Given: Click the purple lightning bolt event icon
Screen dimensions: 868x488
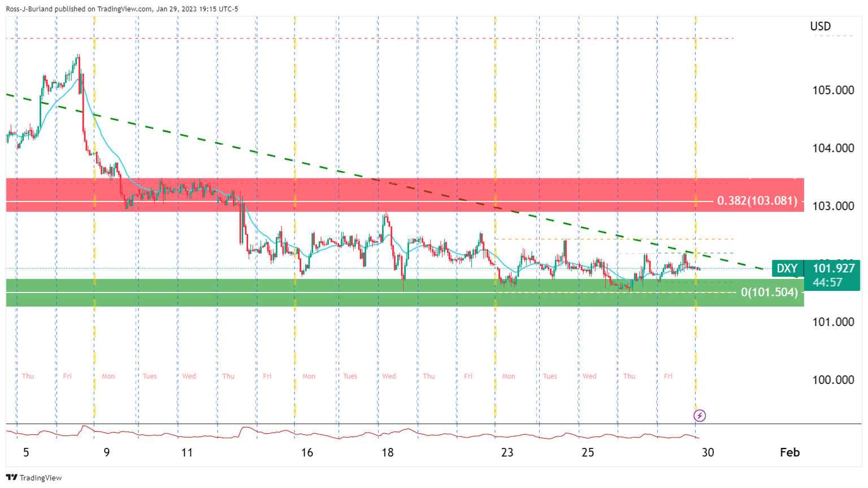Looking at the screenshot, I should [700, 416].
